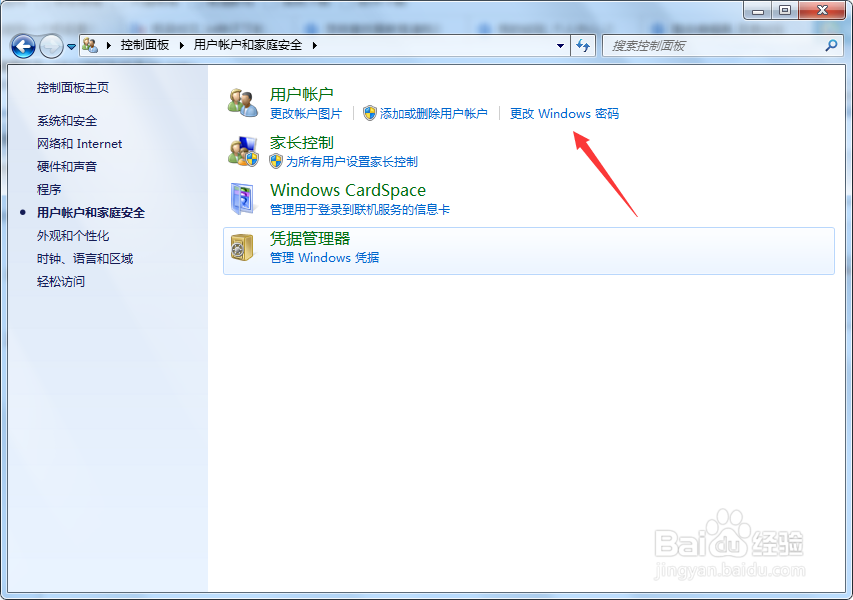Screen dimensions: 853x600
Task: Open 系统和安全 category
Action: [67, 121]
